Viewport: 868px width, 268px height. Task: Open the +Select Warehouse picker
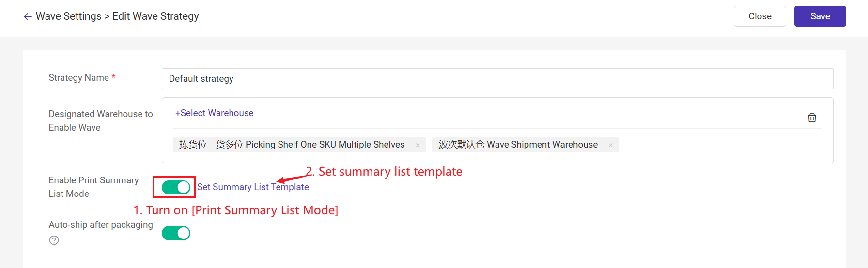(214, 113)
